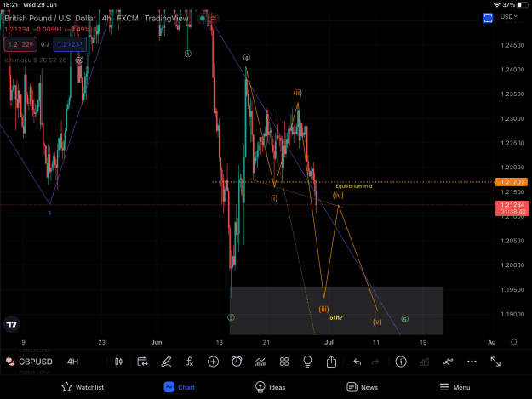Tap the blue fullscreen frame icon
This screenshot has height=399, width=532.
pyautogui.click(x=488, y=18)
